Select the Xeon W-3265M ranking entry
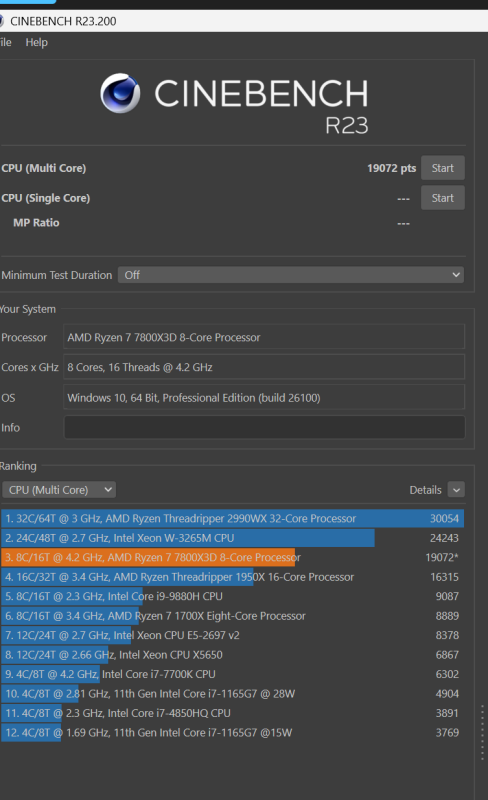Screen dimensions: 488x800 click(x=232, y=538)
